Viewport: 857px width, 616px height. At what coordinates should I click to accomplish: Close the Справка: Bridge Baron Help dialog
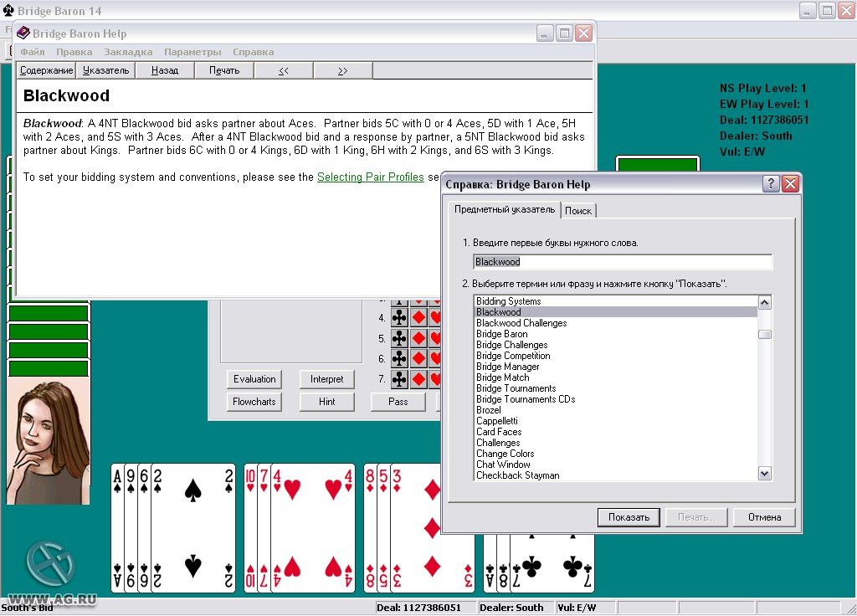point(790,183)
